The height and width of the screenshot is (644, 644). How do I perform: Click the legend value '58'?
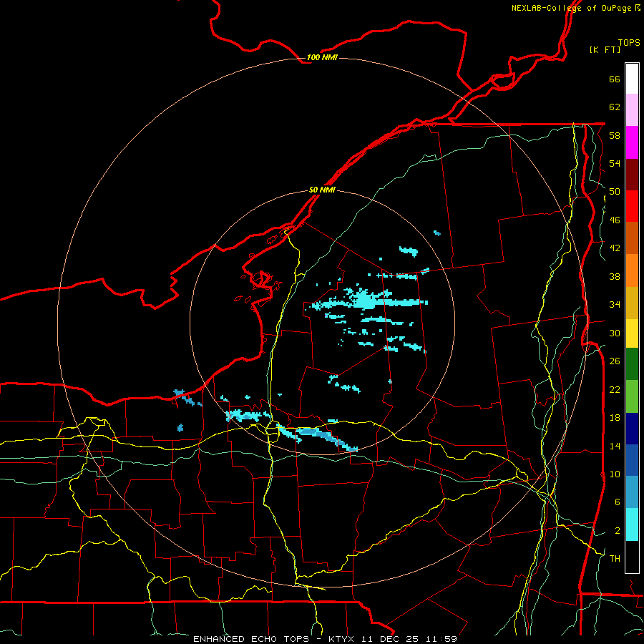tap(615, 135)
